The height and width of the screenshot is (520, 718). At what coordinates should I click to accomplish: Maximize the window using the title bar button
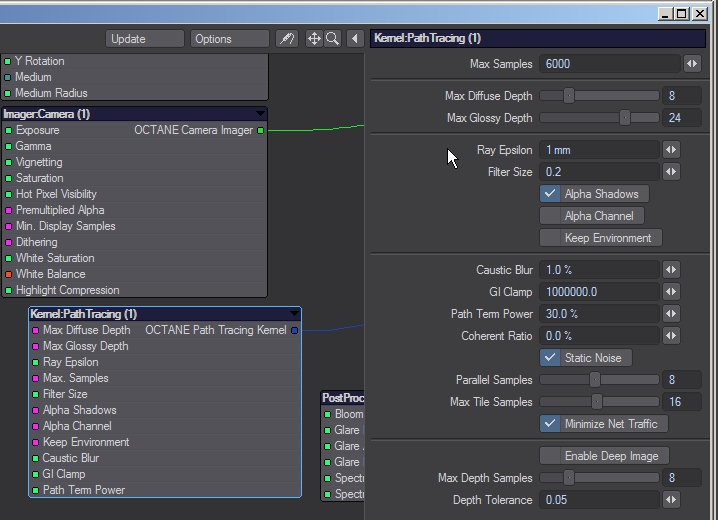[x=682, y=14]
